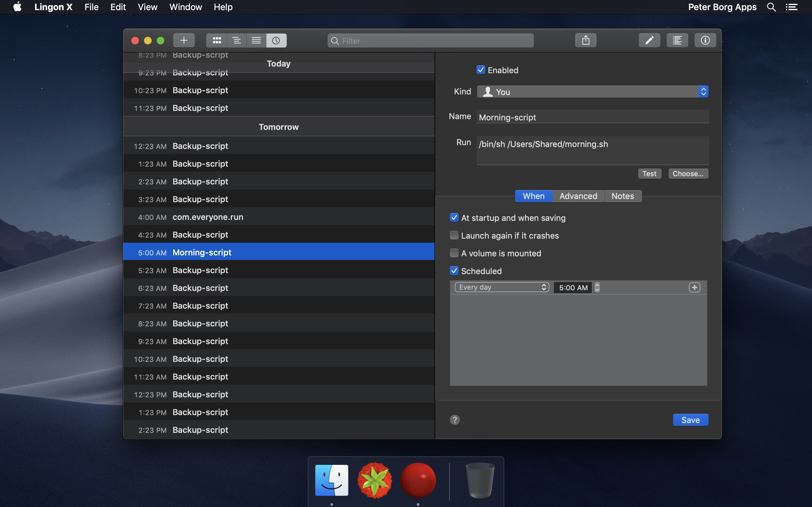Switch to the Advanced tab
The image size is (812, 507).
coord(578,196)
